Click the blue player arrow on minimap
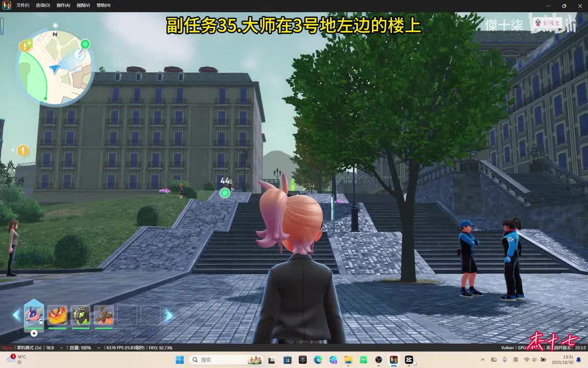The image size is (588, 368). [x=55, y=68]
